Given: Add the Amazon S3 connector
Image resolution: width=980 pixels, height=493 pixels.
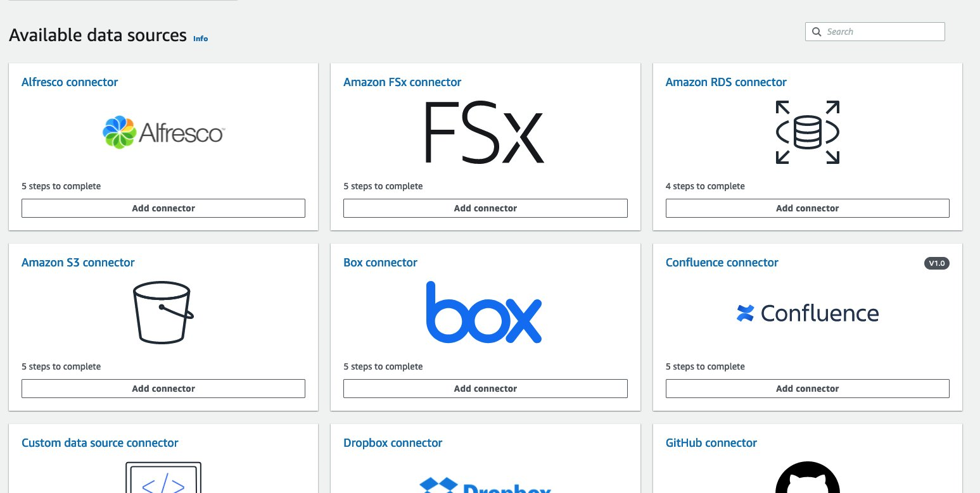Looking at the screenshot, I should point(163,389).
